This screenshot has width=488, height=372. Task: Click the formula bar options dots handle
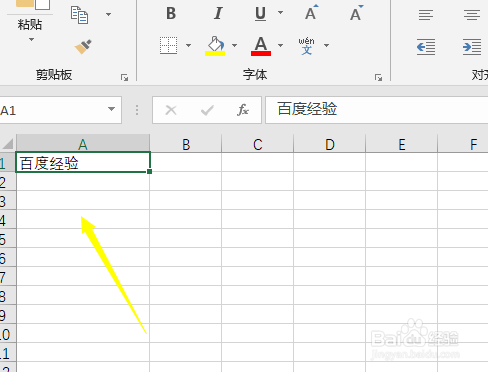pyautogui.click(x=137, y=110)
